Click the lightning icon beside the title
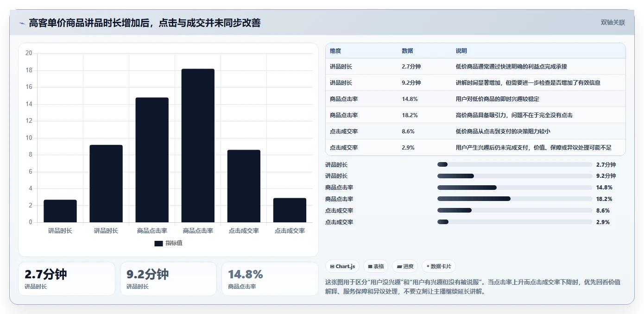Image resolution: width=644 pixels, height=314 pixels. coord(22,23)
